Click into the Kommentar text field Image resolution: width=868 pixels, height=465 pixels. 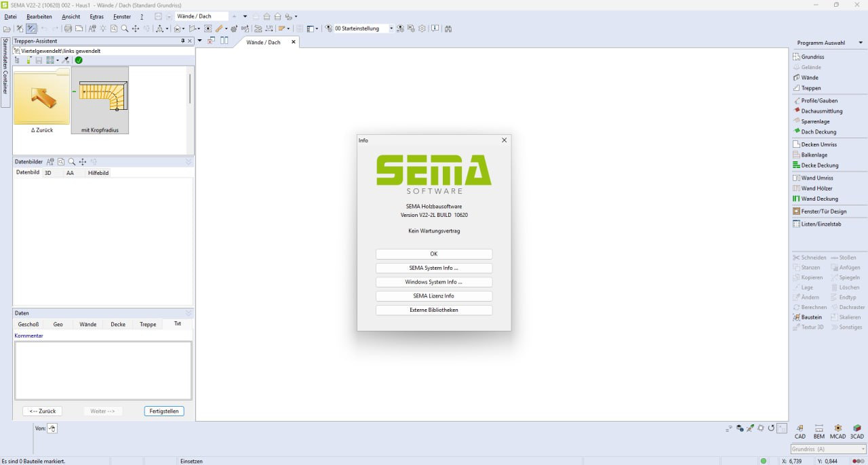point(103,370)
